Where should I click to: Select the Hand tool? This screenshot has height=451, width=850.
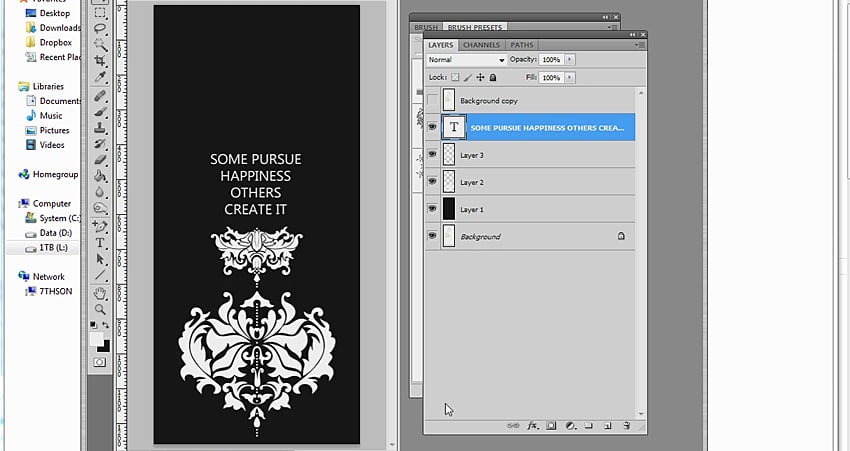point(100,293)
